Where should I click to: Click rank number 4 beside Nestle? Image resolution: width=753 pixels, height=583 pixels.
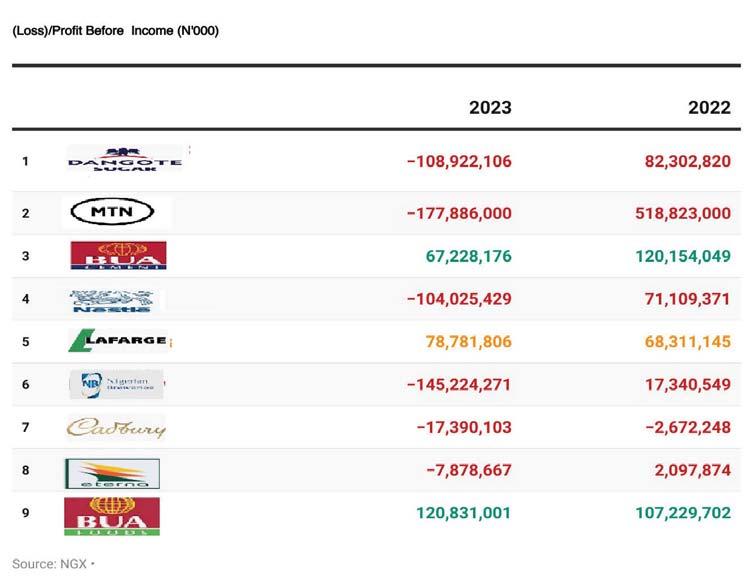click(25, 299)
